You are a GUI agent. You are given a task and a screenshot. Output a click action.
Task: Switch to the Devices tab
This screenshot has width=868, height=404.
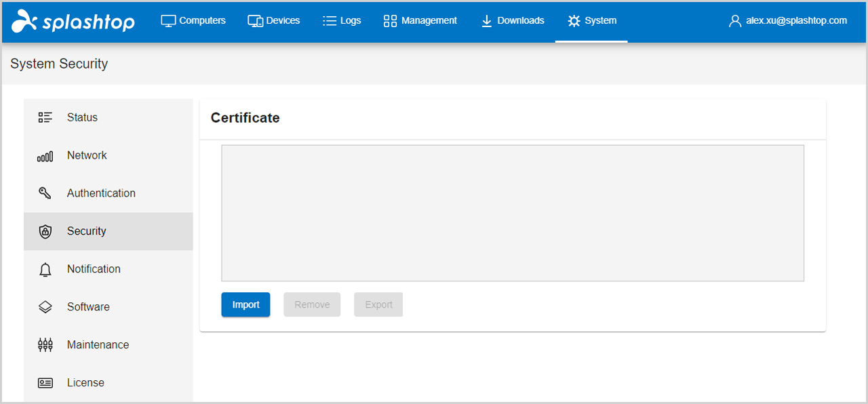(274, 21)
